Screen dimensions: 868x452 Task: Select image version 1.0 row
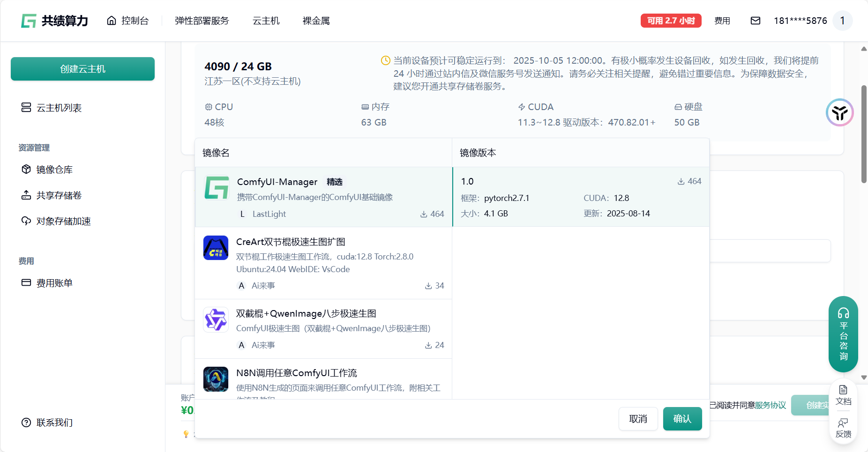[580, 197]
